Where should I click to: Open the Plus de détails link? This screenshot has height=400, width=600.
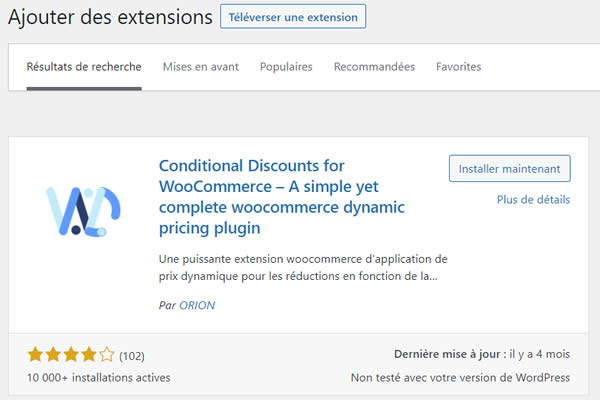[x=533, y=199]
